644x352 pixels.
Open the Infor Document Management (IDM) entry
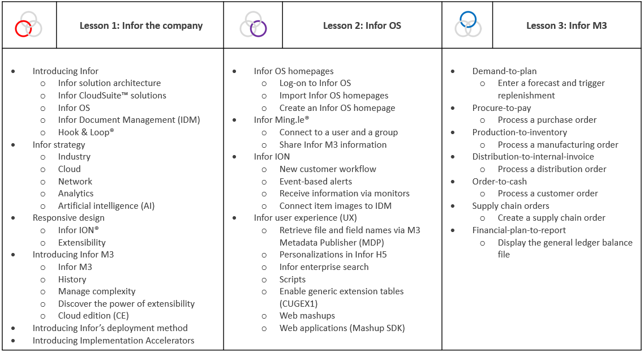coord(129,120)
